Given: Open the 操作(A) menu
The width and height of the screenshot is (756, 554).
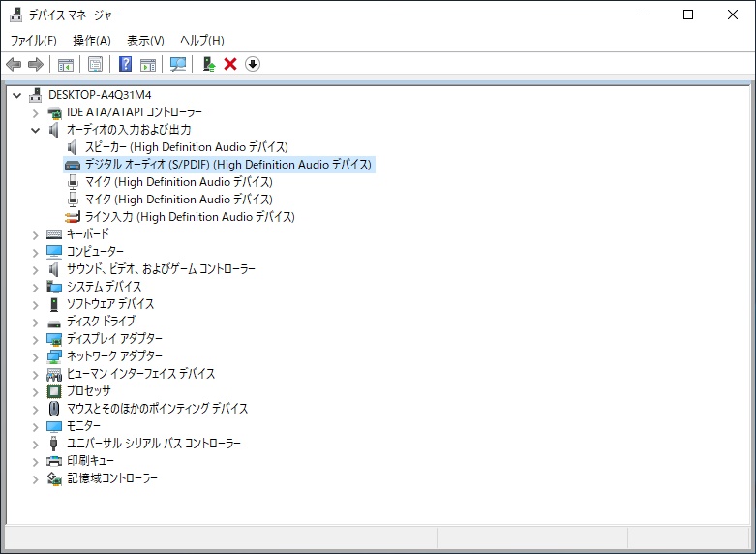Looking at the screenshot, I should click(x=92, y=41).
